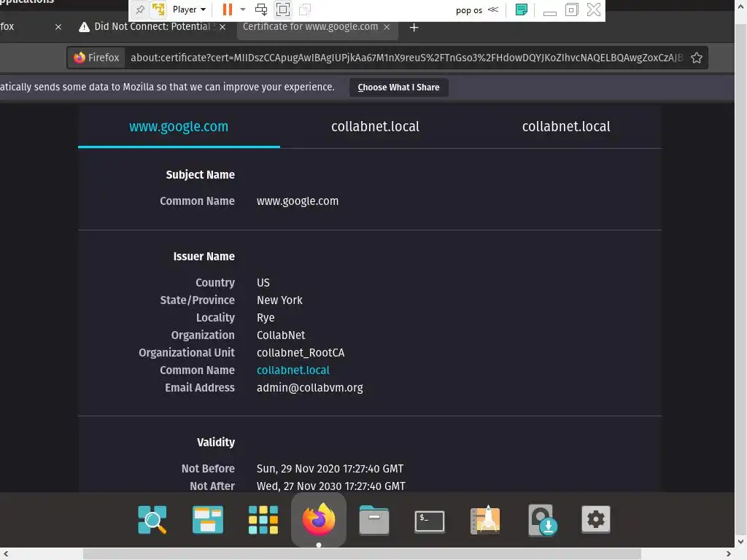Image resolution: width=747 pixels, height=560 pixels.
Task: Toggle VMware unity mode icon
Action: pos(305,9)
